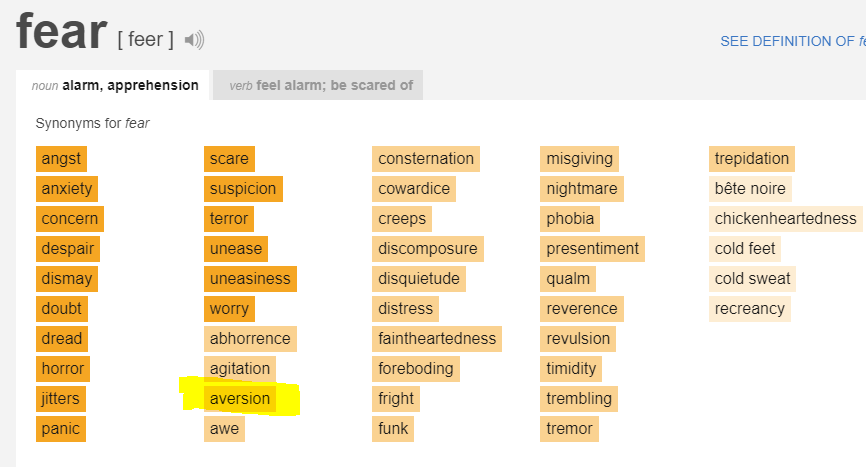This screenshot has width=866, height=467.
Task: Select the noun alarm, apprehension tab
Action: click(114, 86)
